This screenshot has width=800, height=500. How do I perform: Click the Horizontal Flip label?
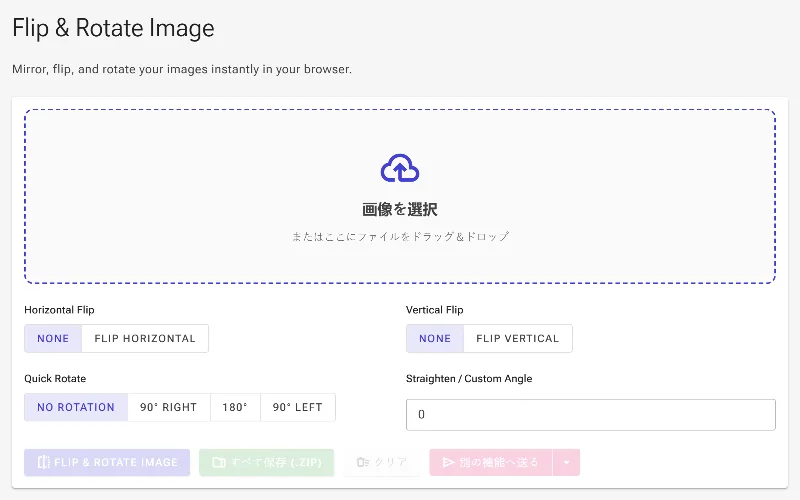coord(59,310)
